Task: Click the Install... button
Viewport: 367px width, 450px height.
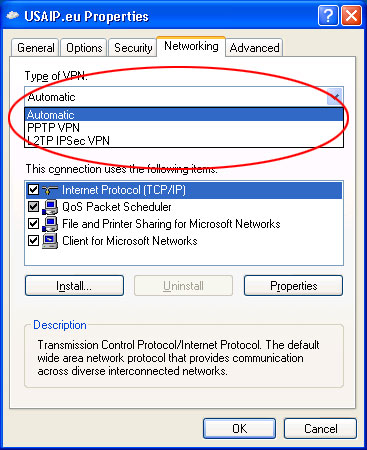Action: coord(74,286)
